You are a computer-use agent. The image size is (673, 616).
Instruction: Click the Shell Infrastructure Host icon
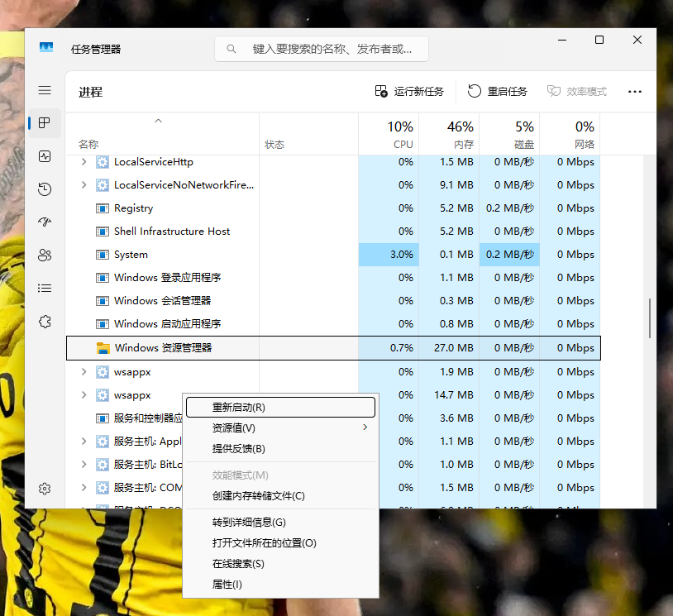(103, 232)
